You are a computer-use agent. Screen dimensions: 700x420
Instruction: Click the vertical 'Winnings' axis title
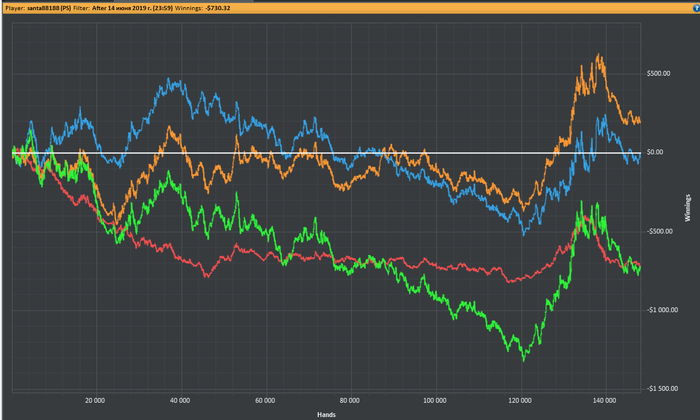tap(688, 208)
